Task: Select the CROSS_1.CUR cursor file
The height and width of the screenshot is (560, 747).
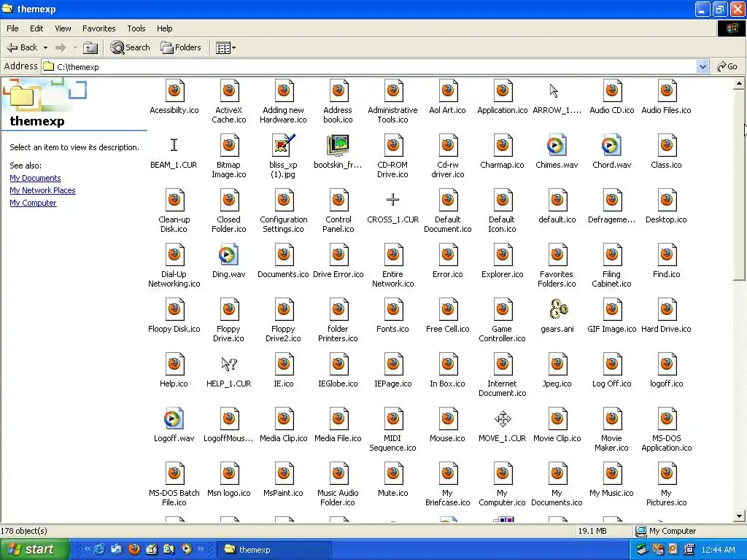Action: tap(392, 200)
